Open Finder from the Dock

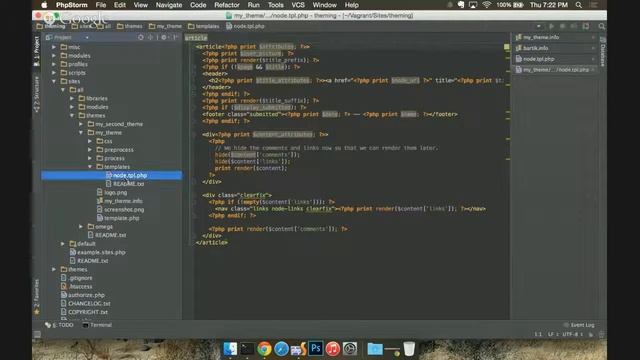[x=230, y=349]
